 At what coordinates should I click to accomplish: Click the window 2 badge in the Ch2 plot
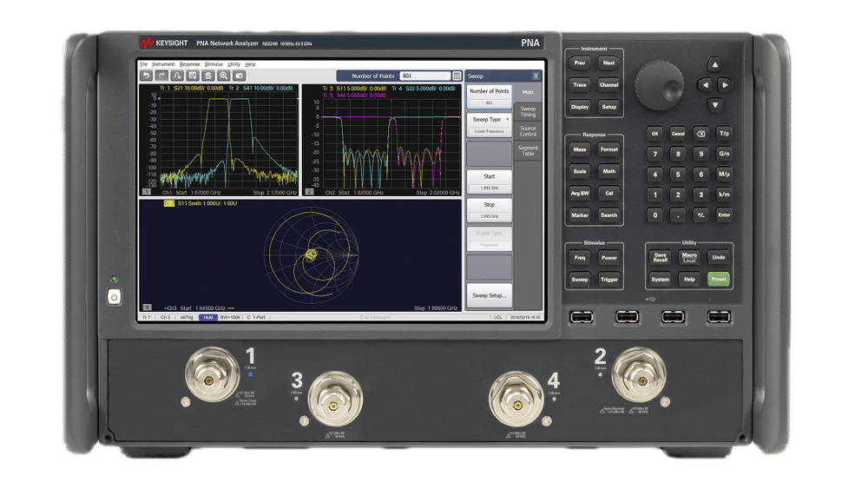tap(310, 192)
